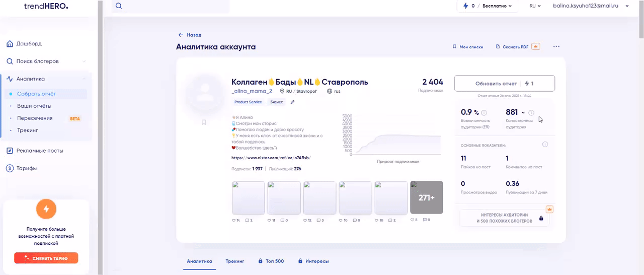Switch to the Трекинг tab below profile

(x=234, y=261)
